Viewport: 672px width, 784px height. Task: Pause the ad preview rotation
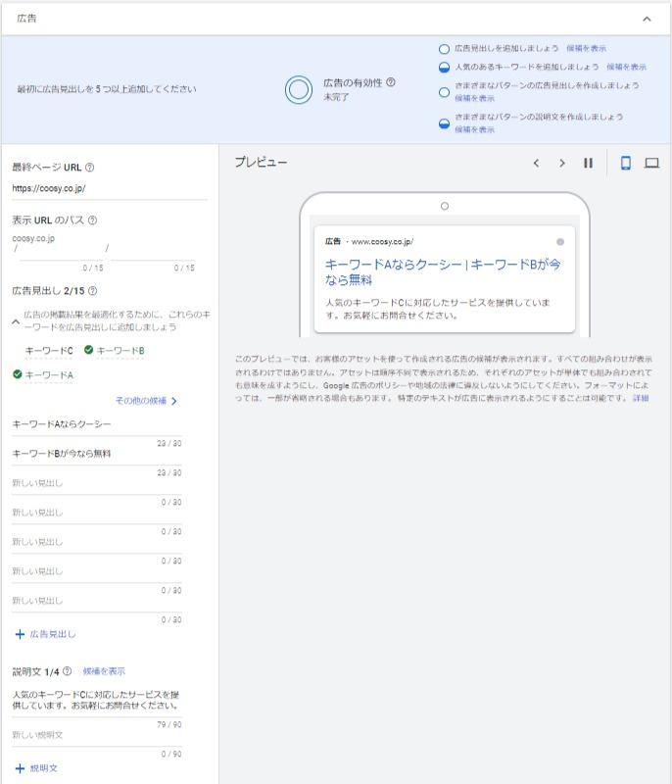(588, 163)
